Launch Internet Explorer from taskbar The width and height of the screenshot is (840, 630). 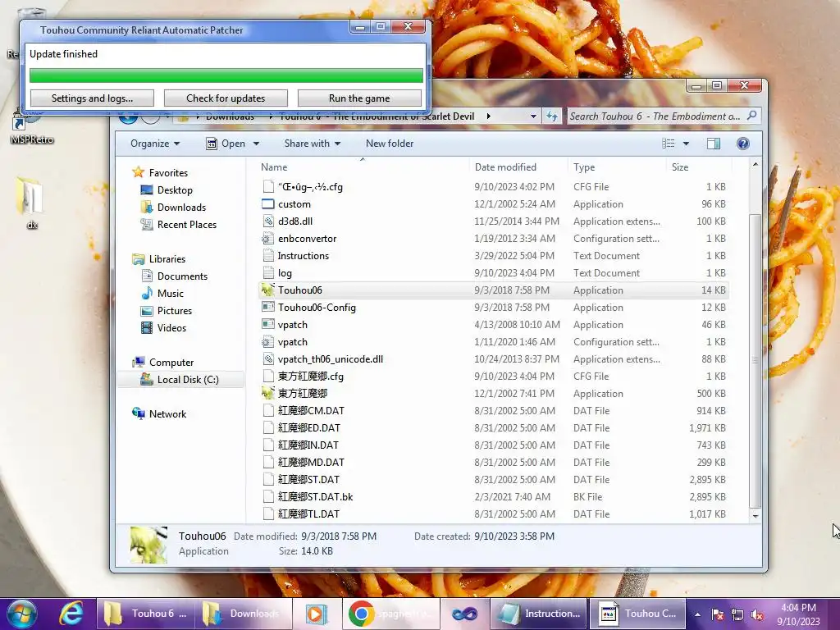[x=71, y=614]
